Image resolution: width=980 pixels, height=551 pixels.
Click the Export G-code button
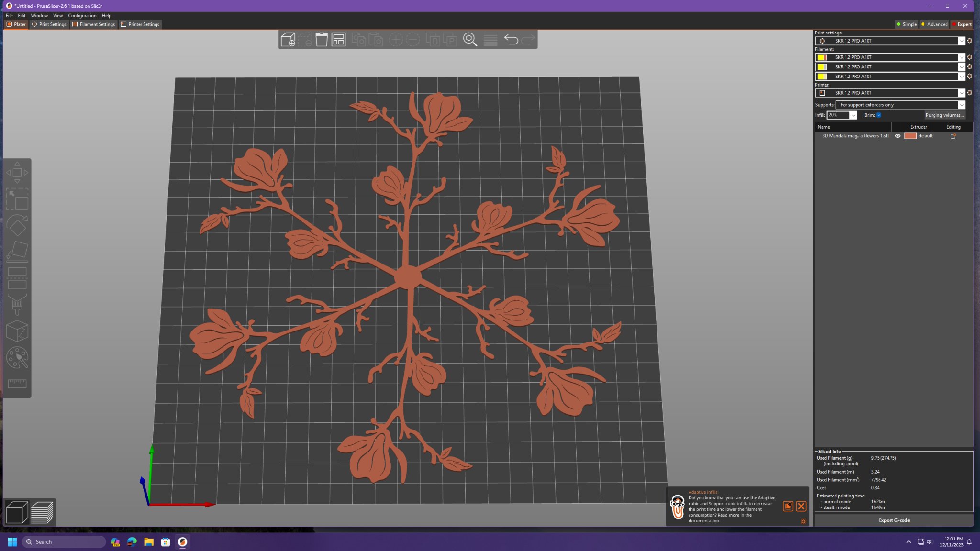pyautogui.click(x=893, y=520)
